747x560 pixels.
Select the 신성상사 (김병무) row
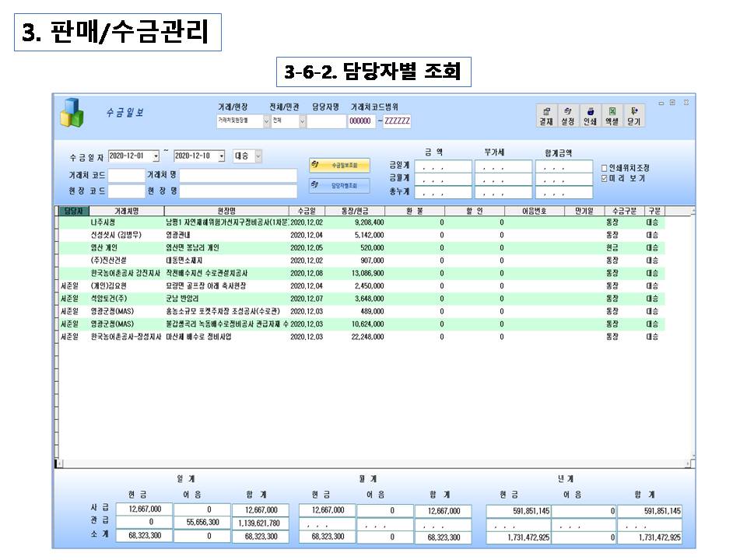(x=362, y=235)
